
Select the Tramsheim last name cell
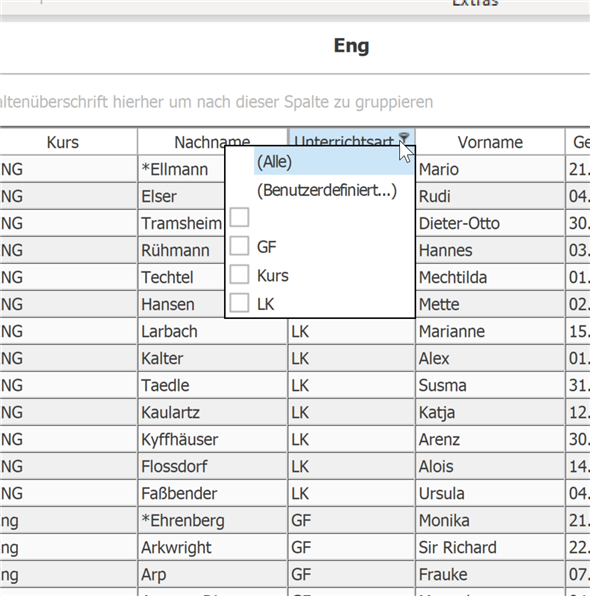[x=181, y=223]
